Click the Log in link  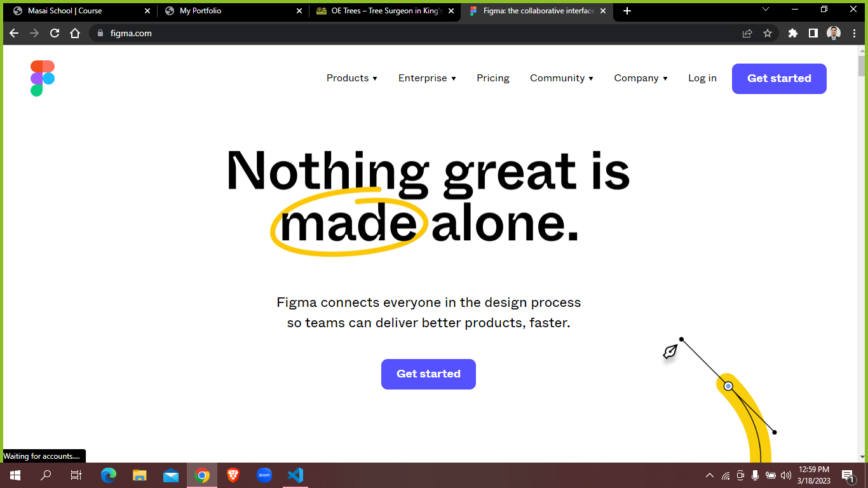pyautogui.click(x=702, y=78)
